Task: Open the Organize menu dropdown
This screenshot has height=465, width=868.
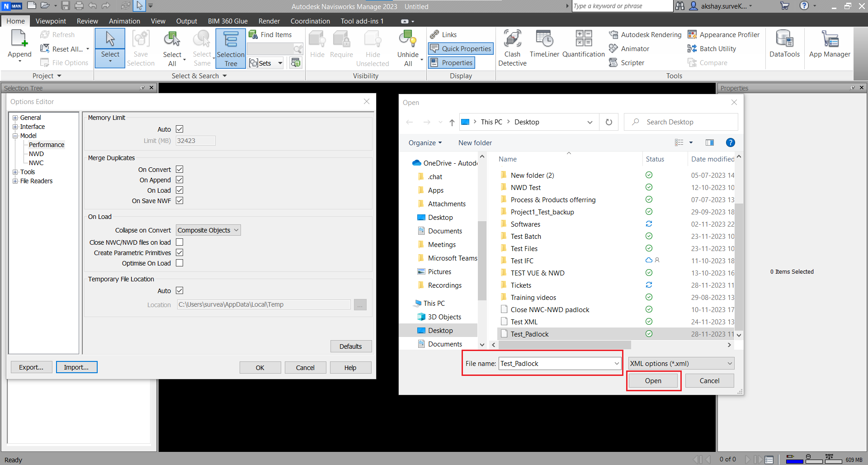Action: coord(425,143)
